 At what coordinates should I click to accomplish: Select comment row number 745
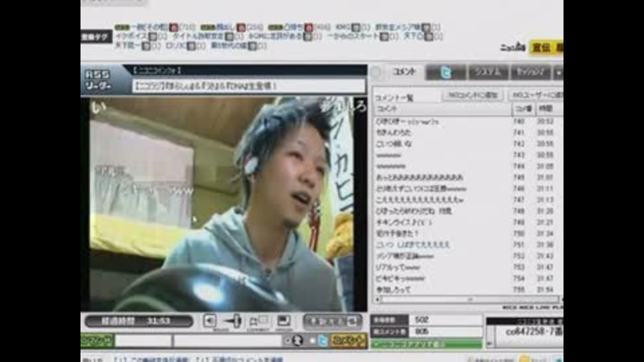click(468, 177)
